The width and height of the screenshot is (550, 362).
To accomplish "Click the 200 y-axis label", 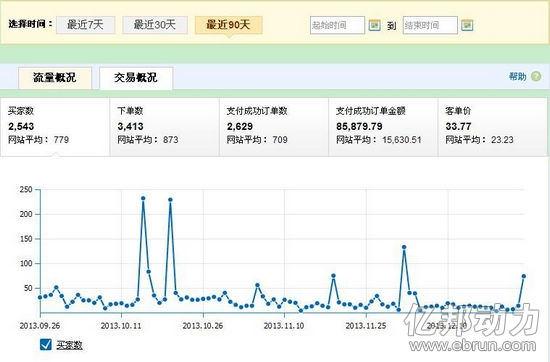I will click(26, 214).
